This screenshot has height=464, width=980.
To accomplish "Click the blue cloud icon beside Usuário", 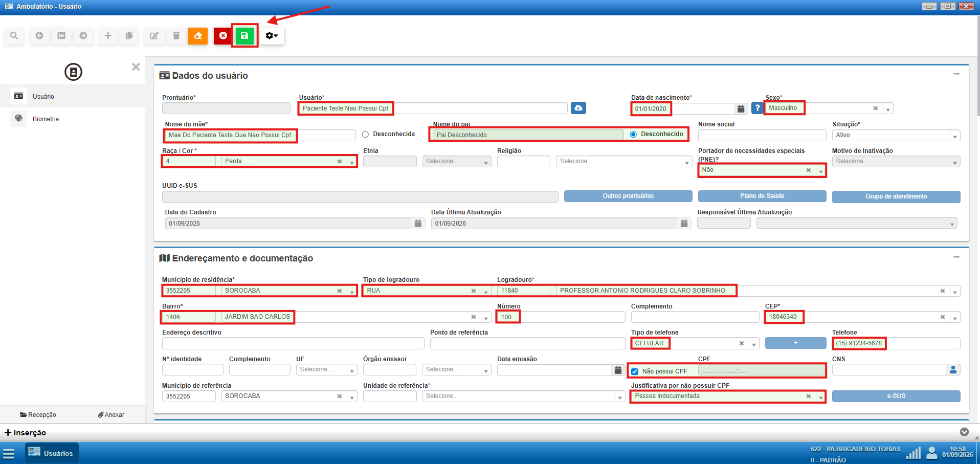I will [578, 108].
